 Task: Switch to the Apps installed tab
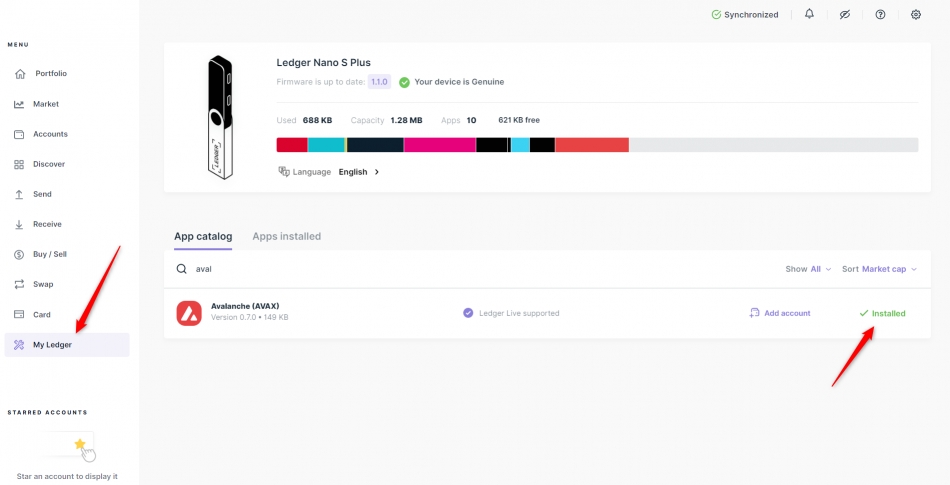click(287, 236)
